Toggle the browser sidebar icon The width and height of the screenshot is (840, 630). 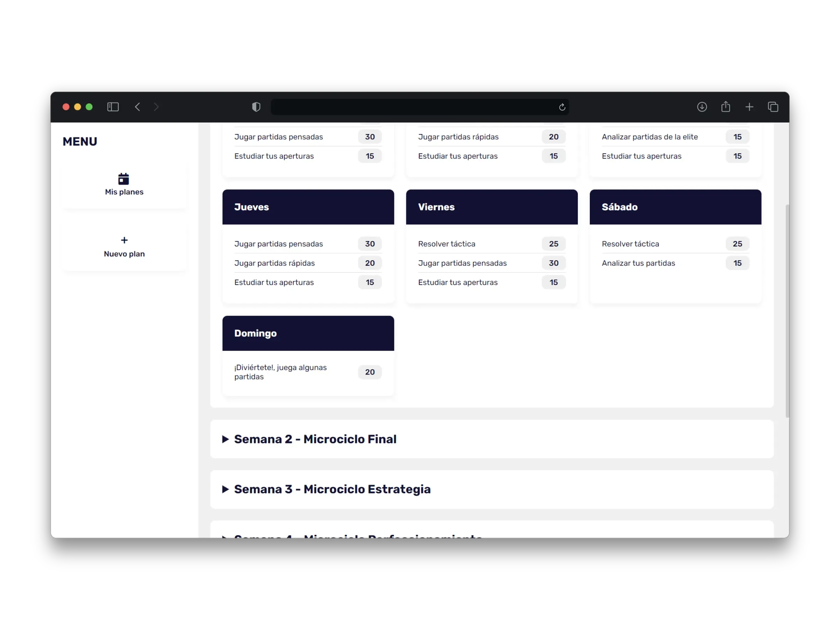point(113,107)
